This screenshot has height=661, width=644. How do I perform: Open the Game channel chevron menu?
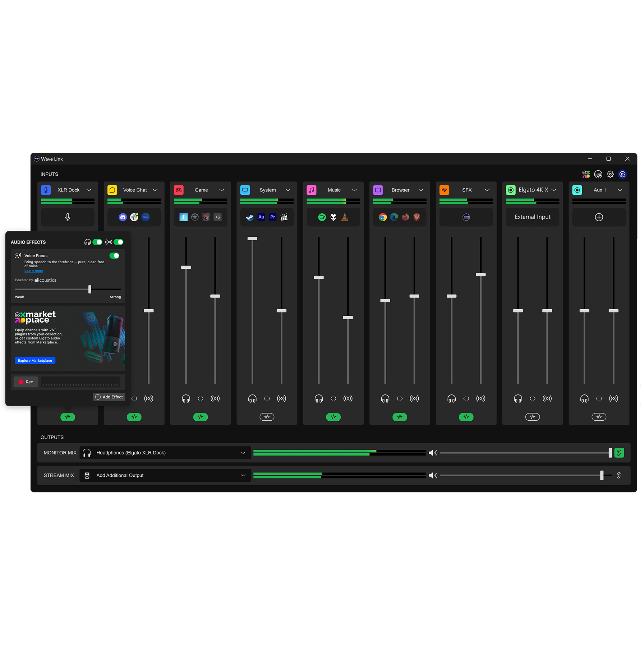(222, 190)
